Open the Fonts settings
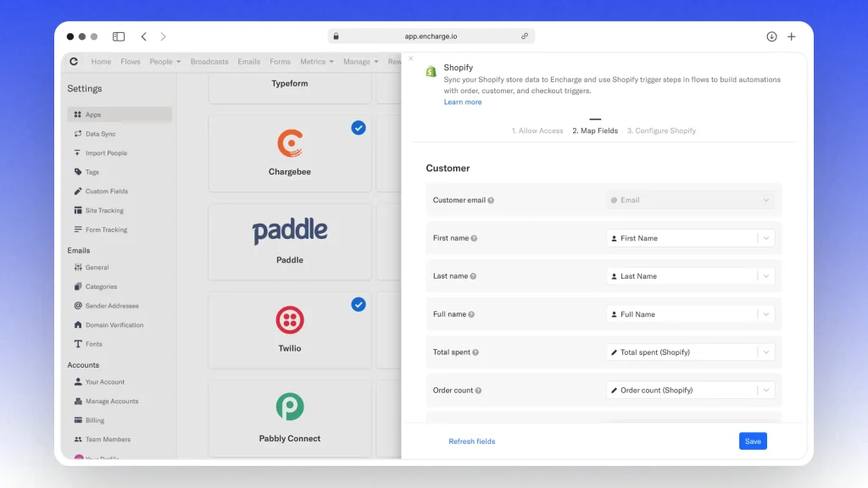 coord(78,343)
